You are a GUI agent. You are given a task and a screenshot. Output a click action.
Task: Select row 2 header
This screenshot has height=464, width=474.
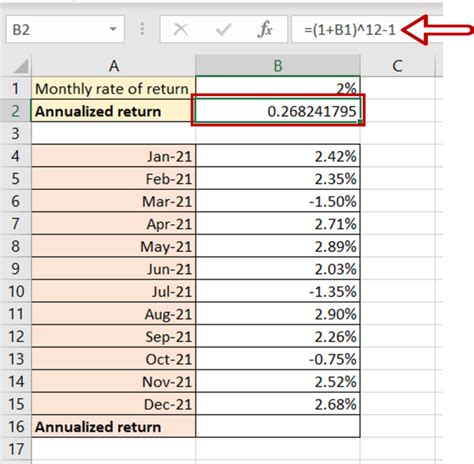pyautogui.click(x=16, y=111)
